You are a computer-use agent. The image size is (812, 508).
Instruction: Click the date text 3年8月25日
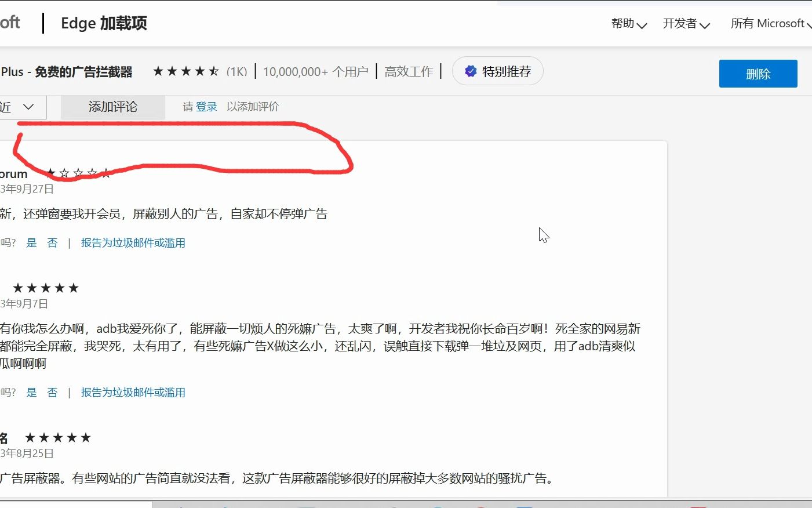click(x=27, y=453)
